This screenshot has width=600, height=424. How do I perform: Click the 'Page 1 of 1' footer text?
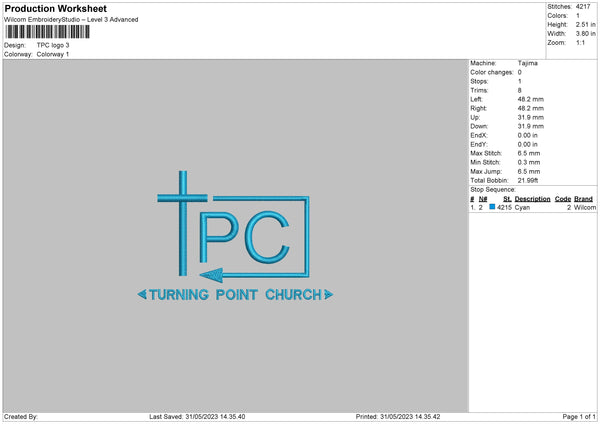[x=579, y=417]
